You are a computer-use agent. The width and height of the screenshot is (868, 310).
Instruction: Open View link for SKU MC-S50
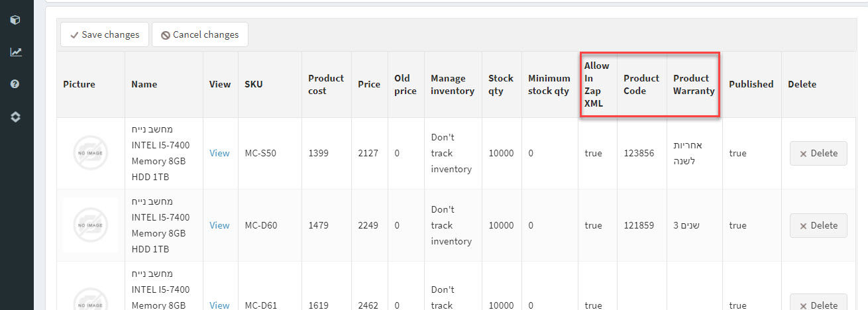pyautogui.click(x=219, y=153)
